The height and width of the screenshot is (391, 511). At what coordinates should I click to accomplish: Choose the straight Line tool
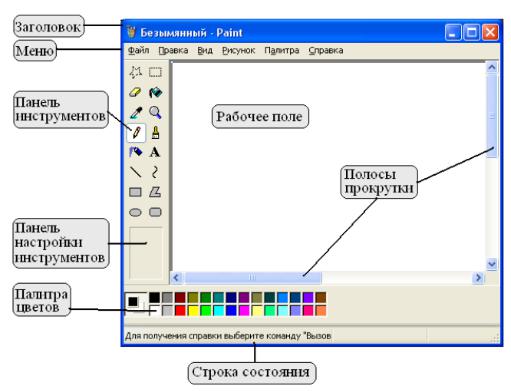[x=135, y=172]
